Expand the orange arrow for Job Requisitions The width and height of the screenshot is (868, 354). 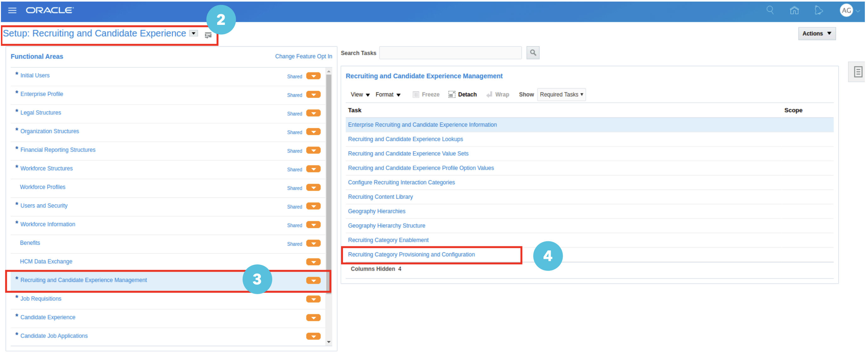pyautogui.click(x=313, y=300)
